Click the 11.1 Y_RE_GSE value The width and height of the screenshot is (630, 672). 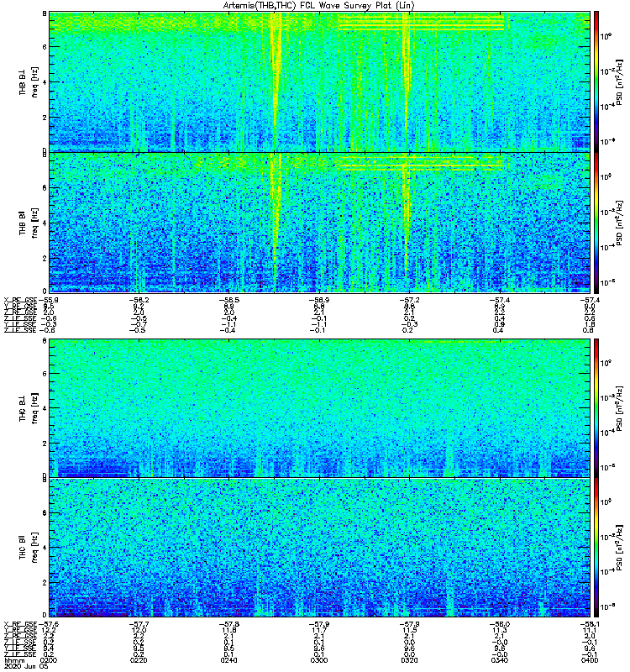(591, 630)
